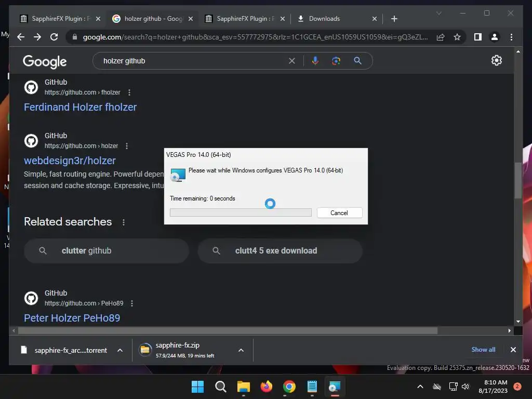
Task: Open the sapphire-fx torrent download item
Action: pyautogui.click(x=64, y=350)
